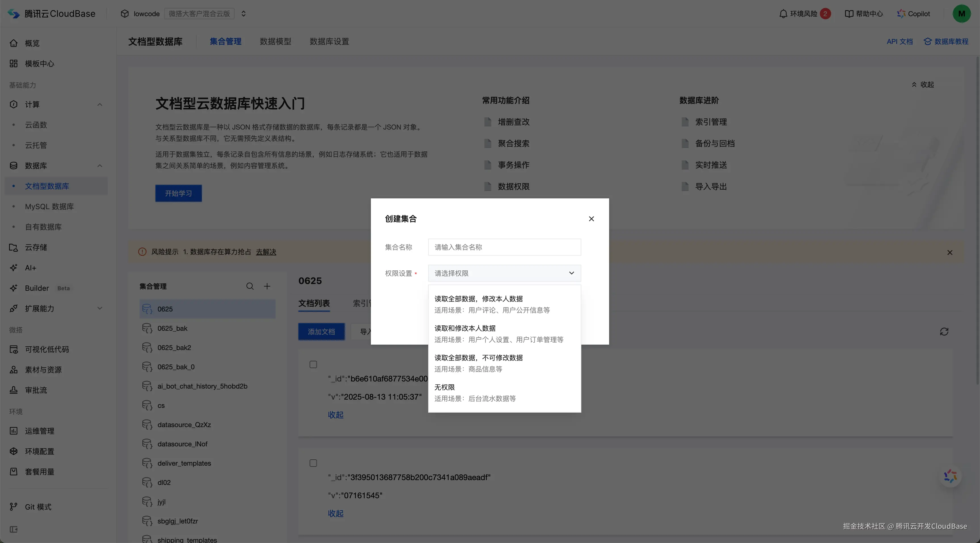Viewport: 980px width, 543px height.
Task: Click the floating Copilot icon at bottom right
Action: click(x=950, y=476)
